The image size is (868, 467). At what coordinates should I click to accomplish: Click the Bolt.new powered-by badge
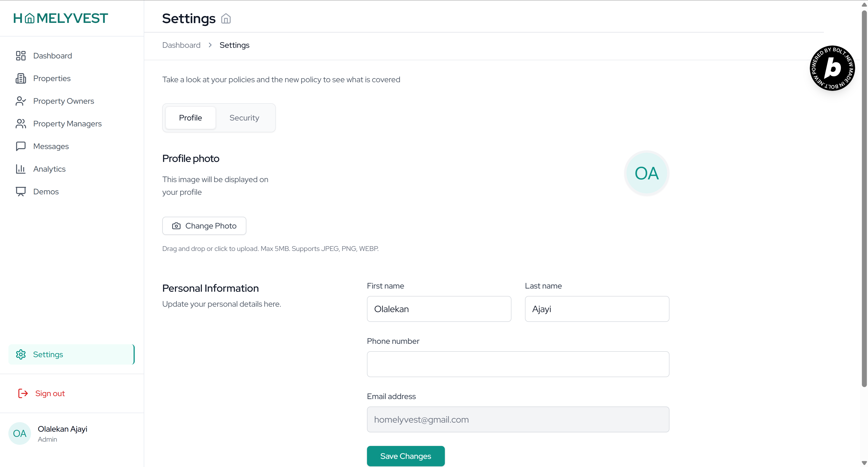pyautogui.click(x=832, y=68)
